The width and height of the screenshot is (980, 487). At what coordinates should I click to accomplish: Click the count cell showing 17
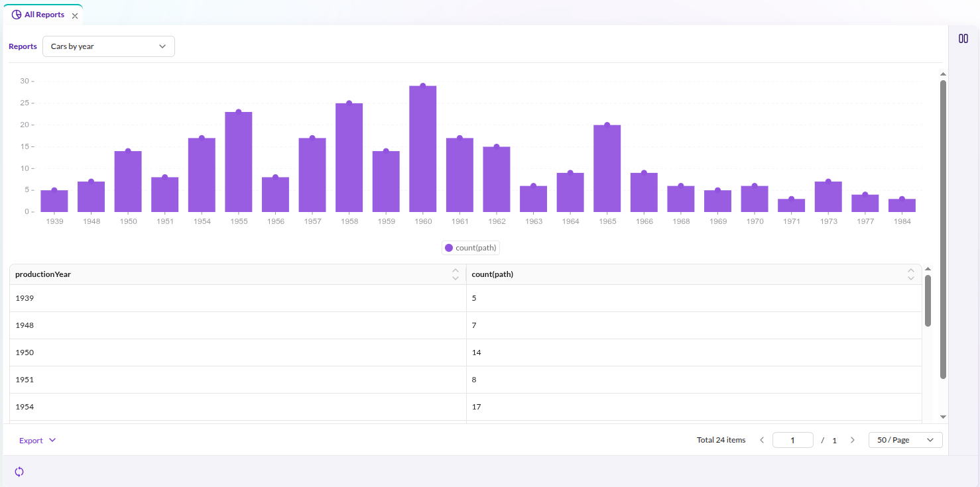(694, 407)
